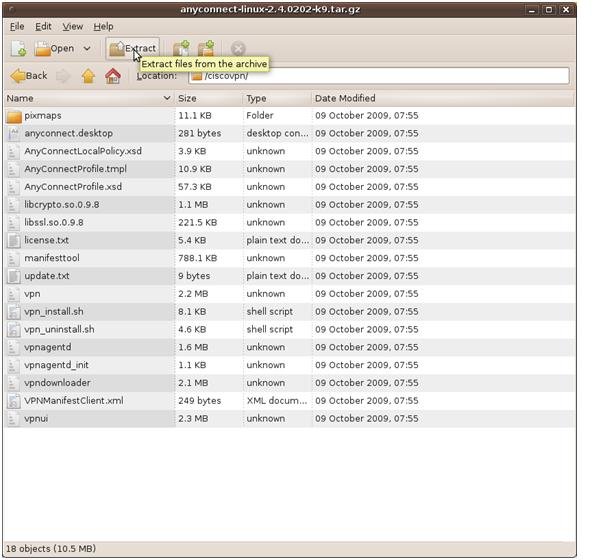Select the VPNManifestClient.xml file icon
Screen dimensions: 600x560
[14, 401]
